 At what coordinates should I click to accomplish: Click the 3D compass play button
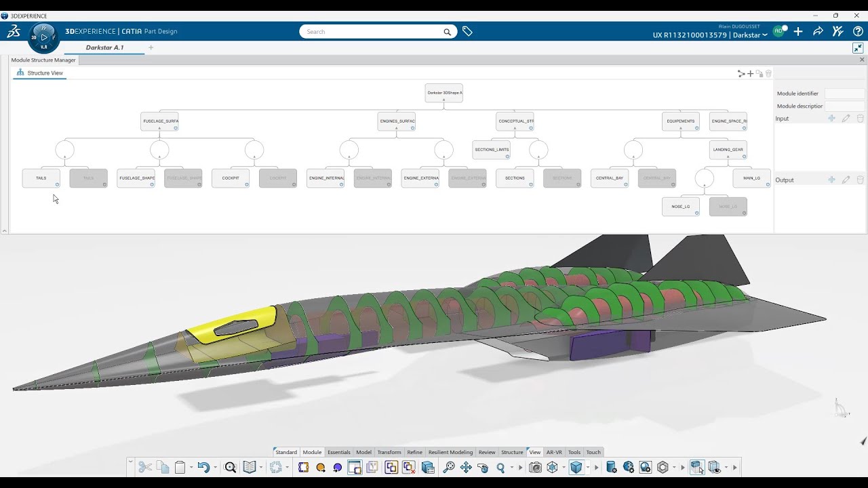[x=44, y=37]
